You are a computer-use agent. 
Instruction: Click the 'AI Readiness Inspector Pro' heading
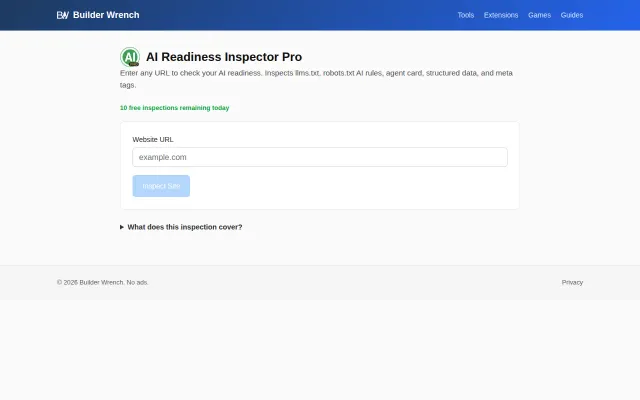click(224, 57)
